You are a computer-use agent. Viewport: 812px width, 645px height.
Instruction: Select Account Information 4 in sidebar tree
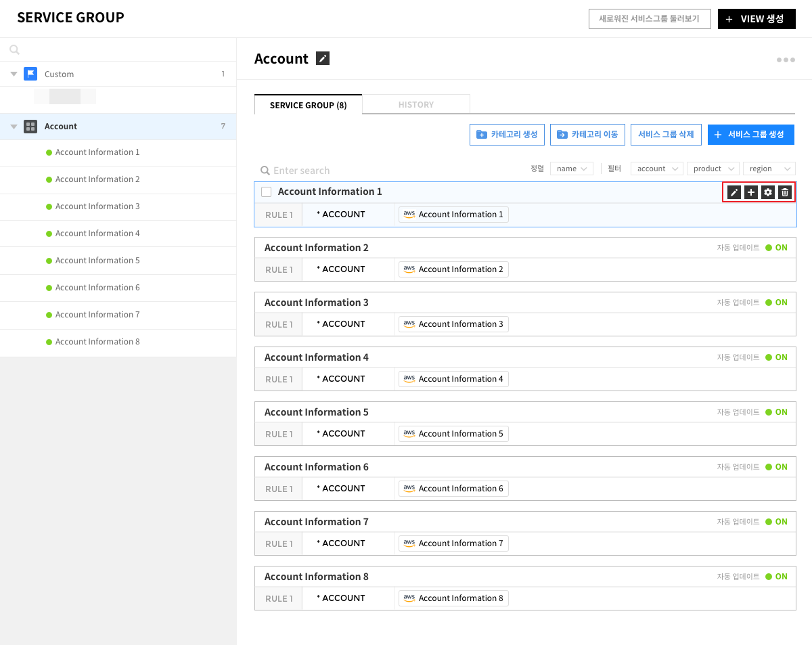pos(97,233)
